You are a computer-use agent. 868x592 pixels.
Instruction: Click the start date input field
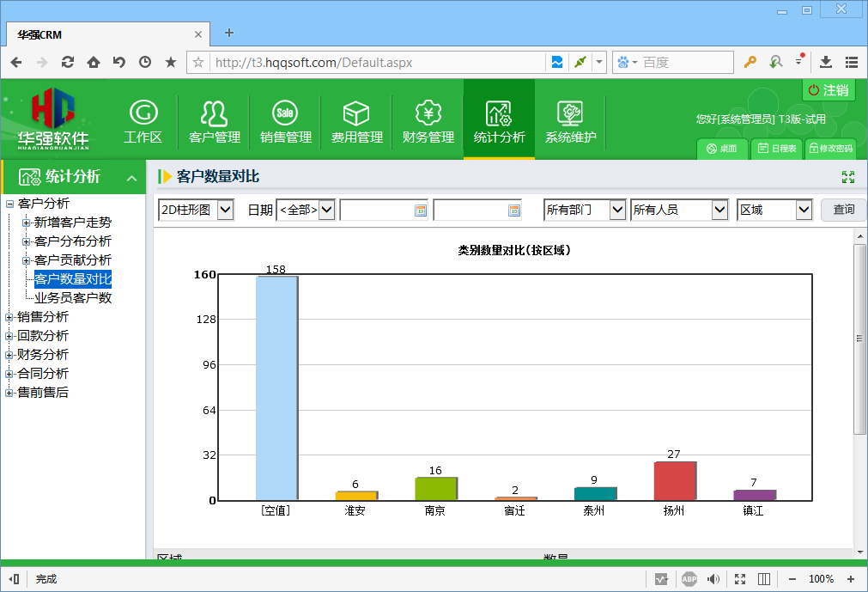pos(384,210)
